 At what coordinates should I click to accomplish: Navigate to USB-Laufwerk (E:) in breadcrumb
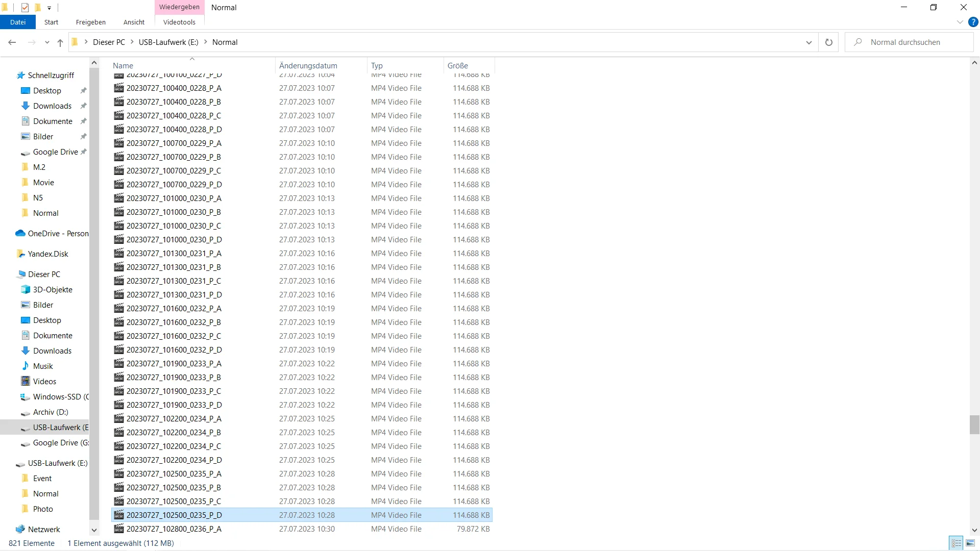pos(168,42)
